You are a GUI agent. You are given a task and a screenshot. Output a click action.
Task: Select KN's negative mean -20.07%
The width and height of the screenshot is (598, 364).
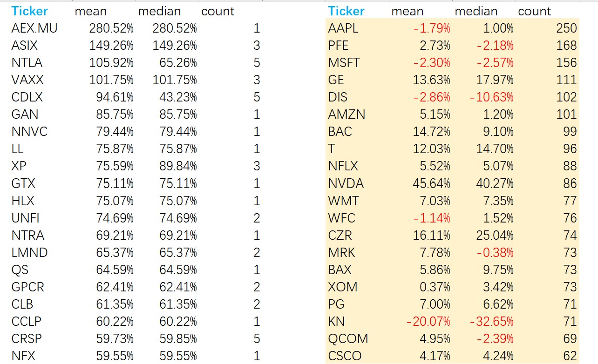click(x=428, y=321)
